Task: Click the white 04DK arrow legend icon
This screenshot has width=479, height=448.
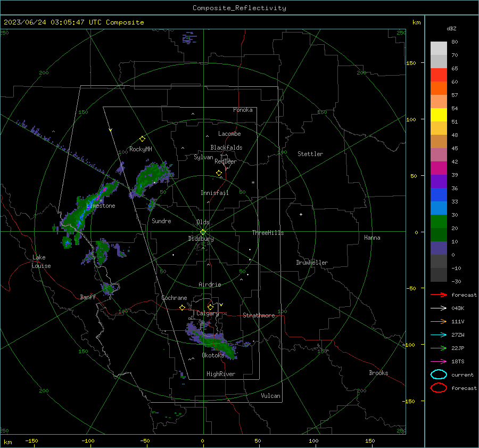Action: (x=439, y=308)
